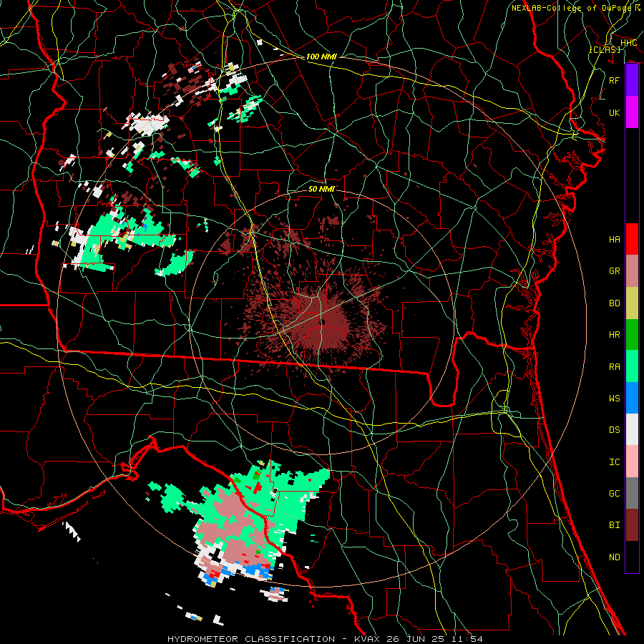The width and height of the screenshot is (644, 644).
Task: Click the GR legend label
Action: 615,271
